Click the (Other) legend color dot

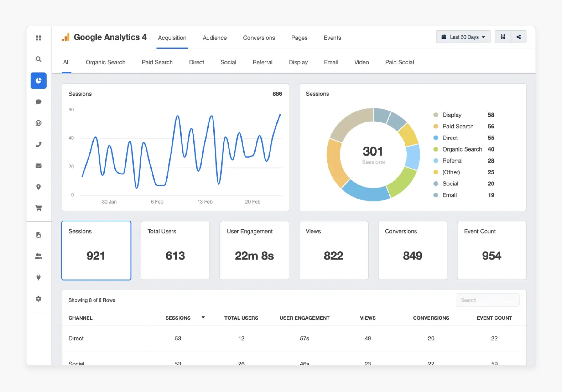[436, 172]
